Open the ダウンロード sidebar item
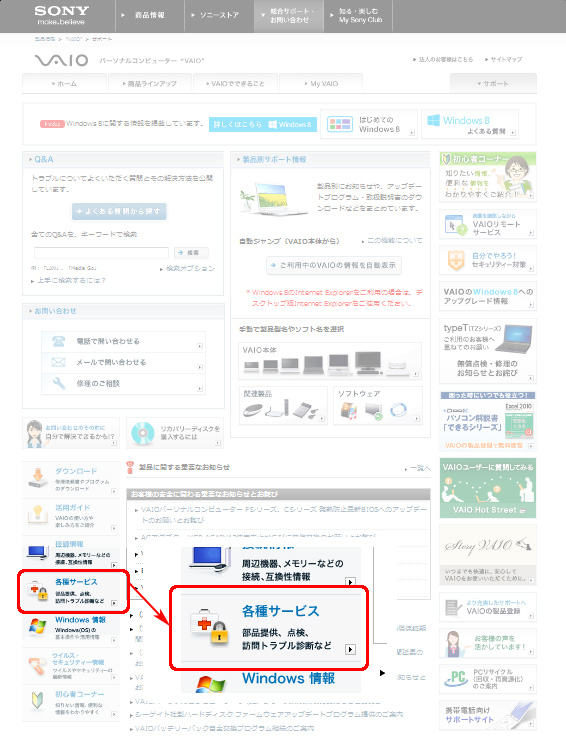The height and width of the screenshot is (736, 566). point(70,480)
